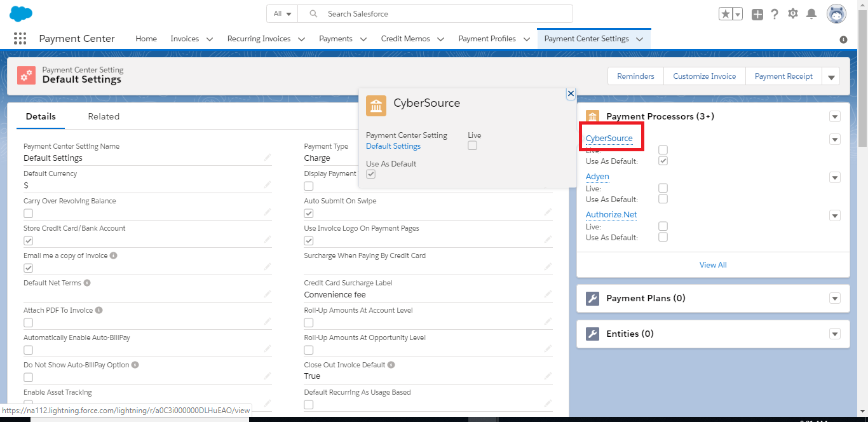
Task: Expand the Invoices tab dropdown arrow
Action: pyautogui.click(x=210, y=39)
